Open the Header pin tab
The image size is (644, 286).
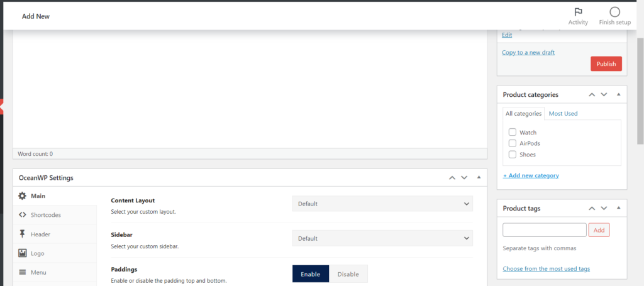click(23, 234)
